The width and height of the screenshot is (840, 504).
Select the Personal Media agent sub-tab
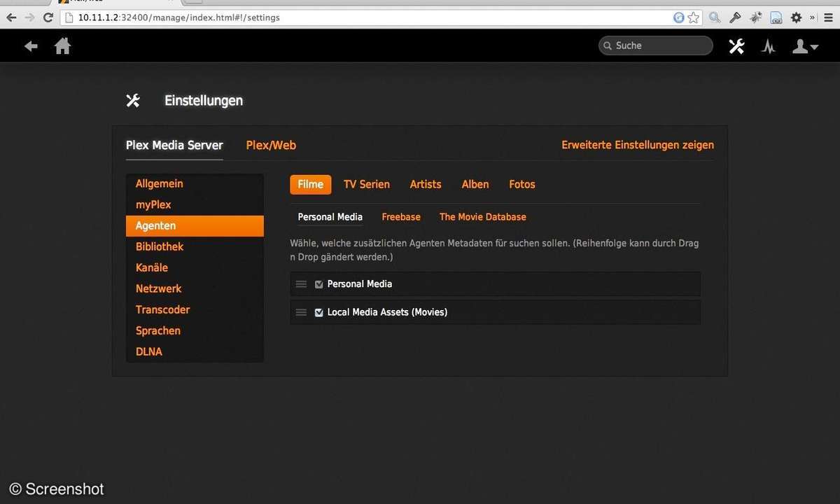point(330,217)
